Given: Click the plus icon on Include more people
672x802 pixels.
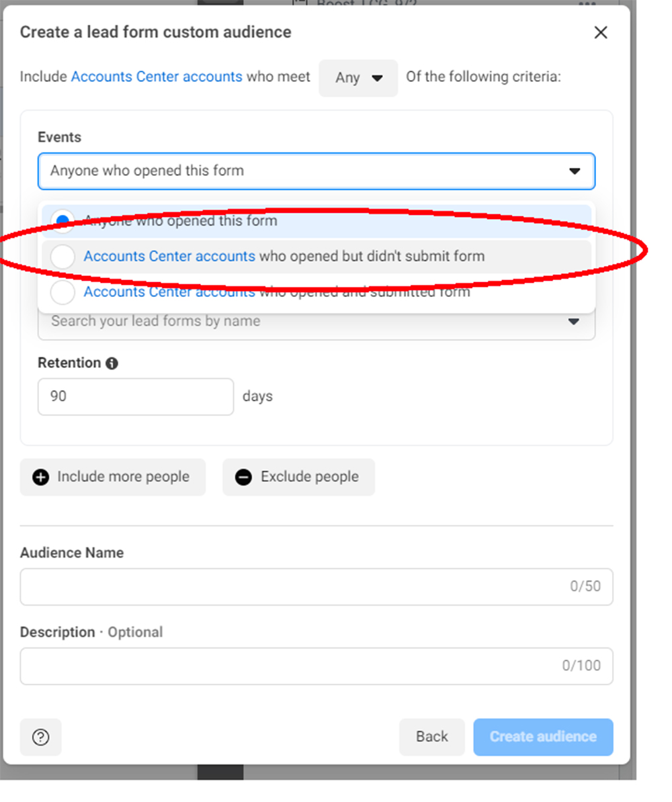Looking at the screenshot, I should (x=41, y=477).
